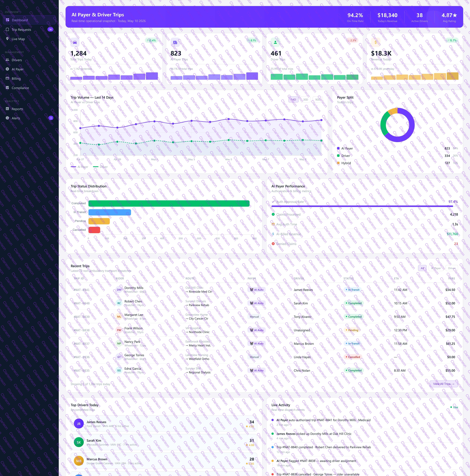Image resolution: width=470 pixels, height=476 pixels.
Task: Click the Alerts info icon in sidebar
Action: point(7,118)
